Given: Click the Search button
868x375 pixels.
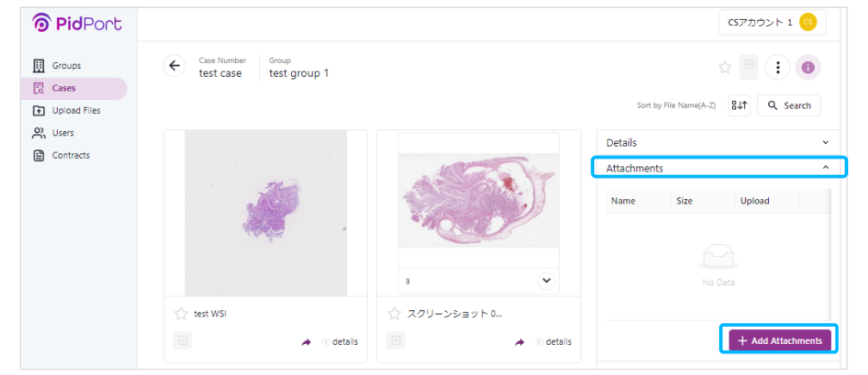Looking at the screenshot, I should click(x=789, y=105).
